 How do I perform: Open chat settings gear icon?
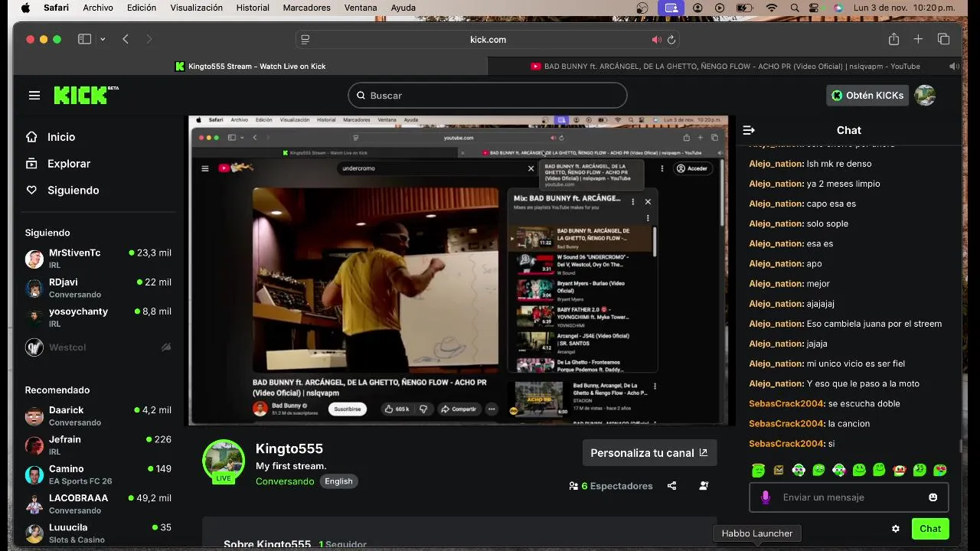click(x=895, y=529)
